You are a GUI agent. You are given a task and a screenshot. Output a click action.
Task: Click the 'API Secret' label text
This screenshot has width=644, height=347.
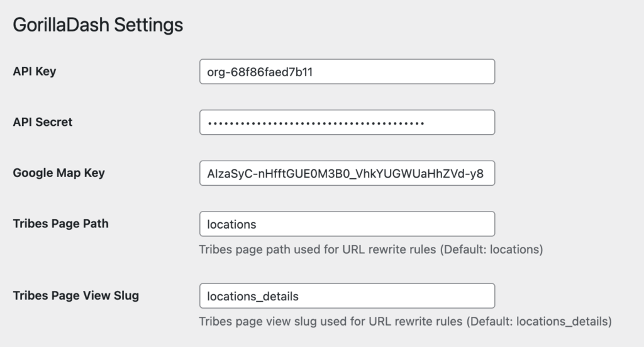pos(43,122)
